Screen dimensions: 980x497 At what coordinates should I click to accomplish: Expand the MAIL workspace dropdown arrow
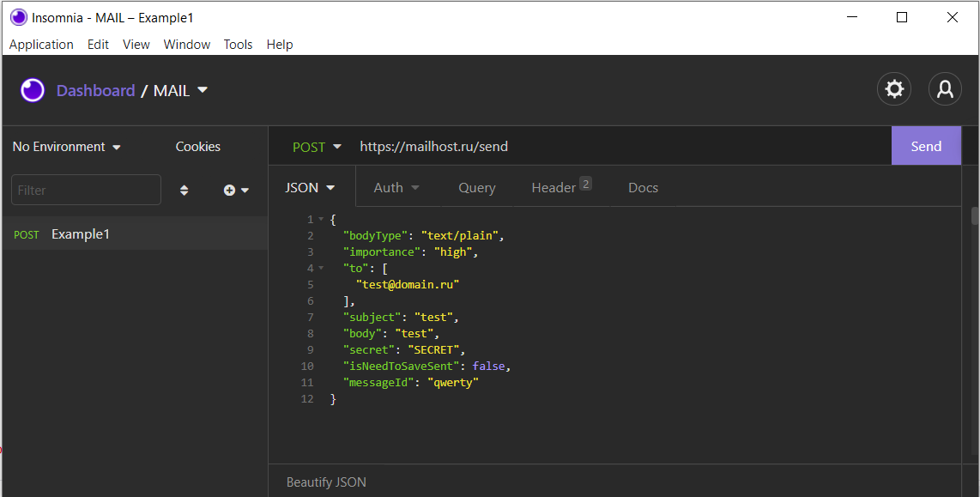203,89
